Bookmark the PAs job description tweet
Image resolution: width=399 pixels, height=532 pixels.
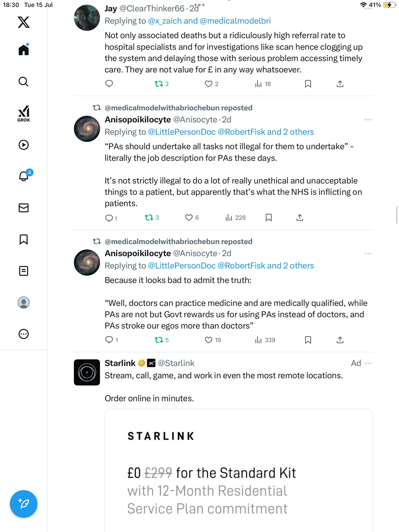click(x=269, y=218)
